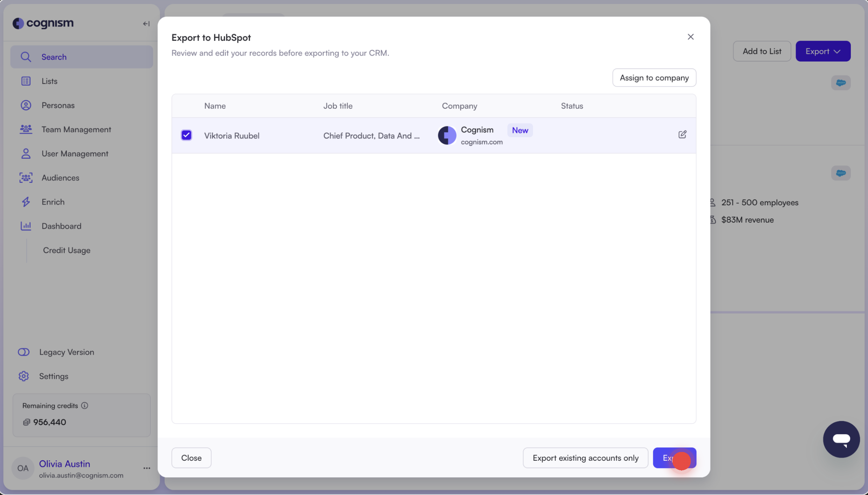Close the Export to HubSpot dialog via X
This screenshot has height=495, width=868.
(x=690, y=37)
